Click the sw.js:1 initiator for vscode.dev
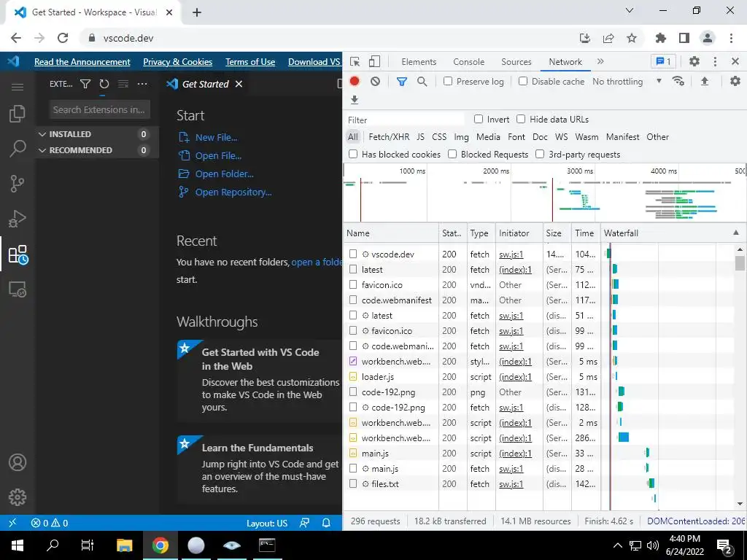This screenshot has height=560, width=747. (x=511, y=254)
